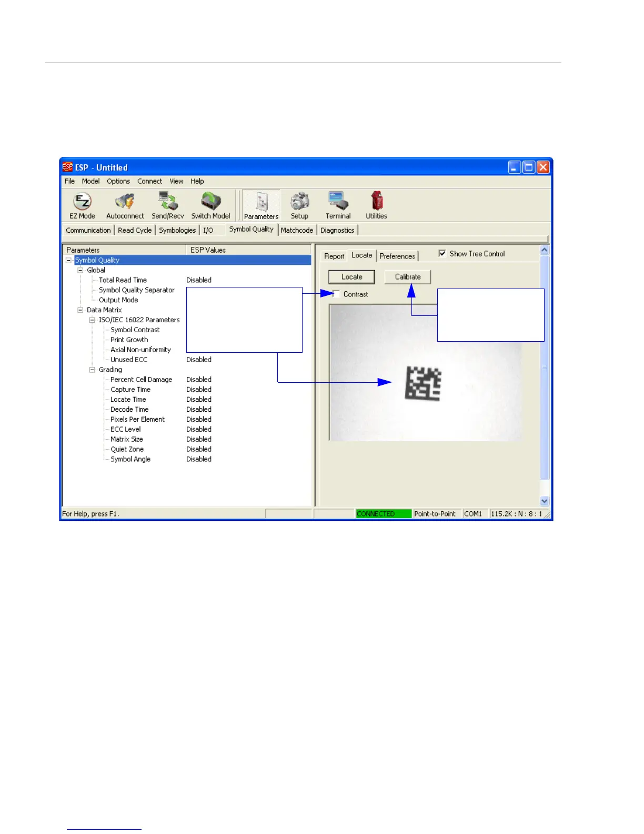Viewport: 644px width, 834px height.
Task: Select Locate Time parameter
Action: (128, 400)
